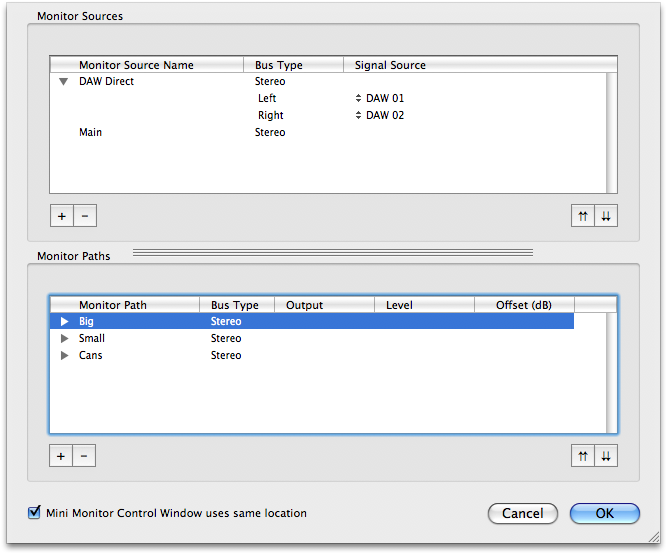Open Left channel DAW 01 signal source popup
This screenshot has width=667, height=554.
379,98
